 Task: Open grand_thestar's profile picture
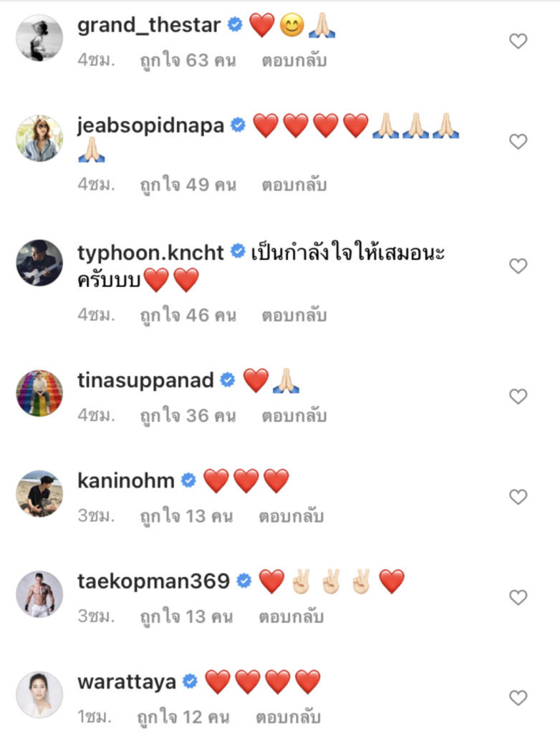[x=39, y=38]
